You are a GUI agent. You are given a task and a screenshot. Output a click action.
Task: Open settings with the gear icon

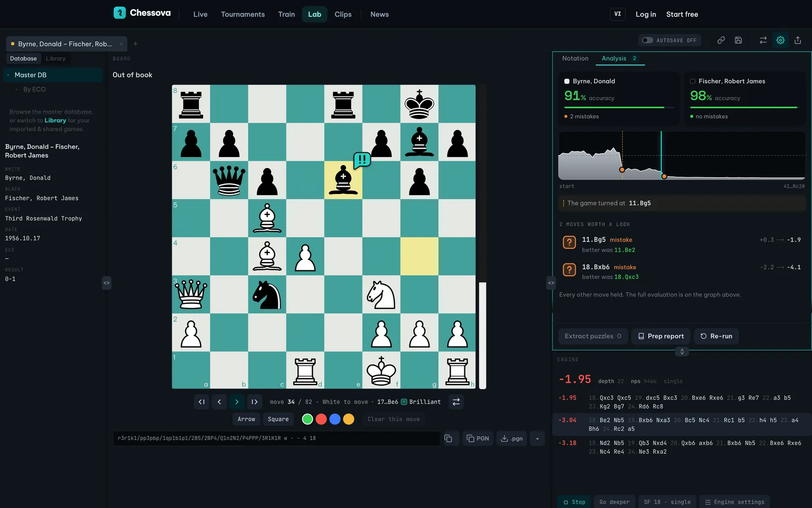point(781,40)
